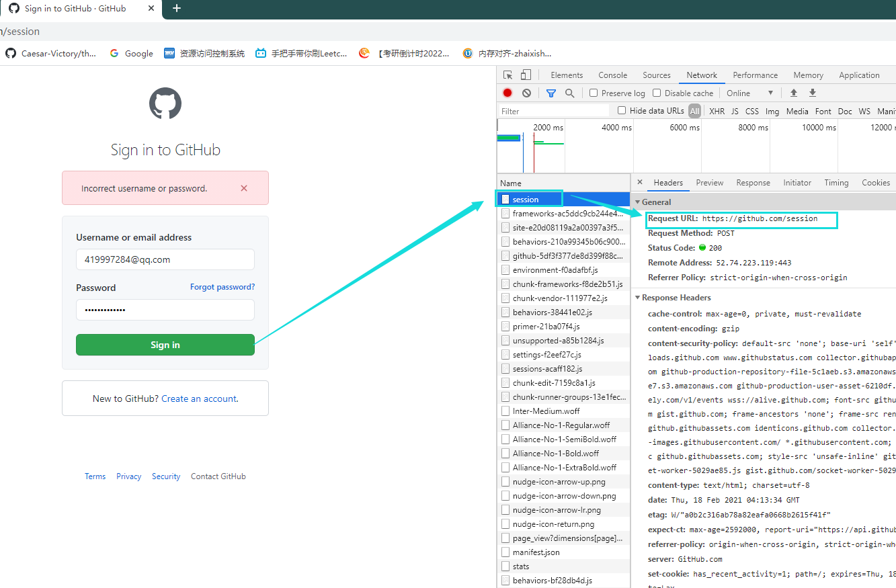Screen dimensions: 896x588
Task: Open the Privacy footer link
Action: click(x=128, y=476)
